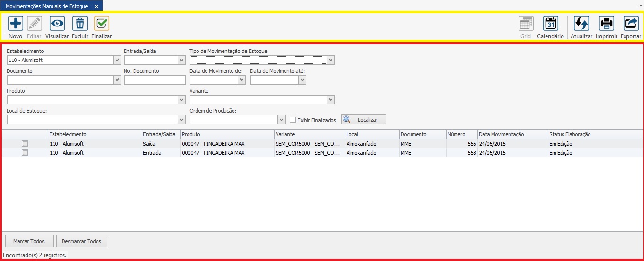Click the Imprimir printer icon
The width and height of the screenshot is (644, 261).
pos(607,24)
